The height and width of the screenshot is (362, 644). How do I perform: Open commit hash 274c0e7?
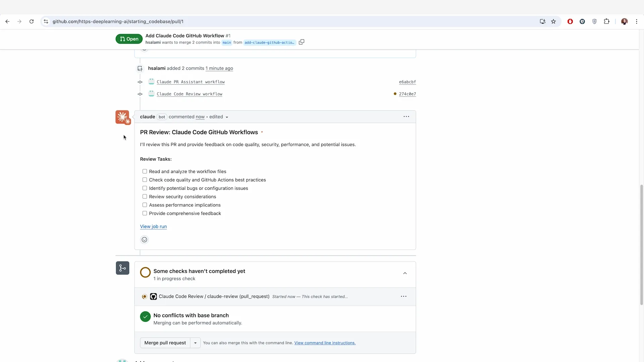[x=407, y=94]
